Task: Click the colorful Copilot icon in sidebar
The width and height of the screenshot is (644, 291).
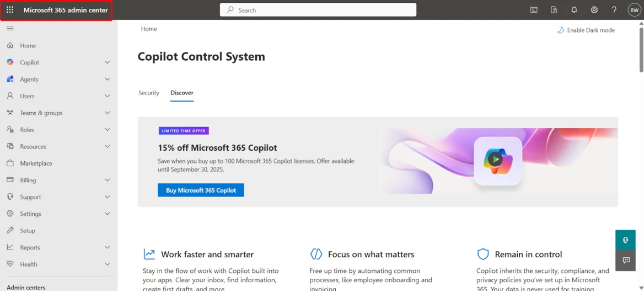Action: pyautogui.click(x=10, y=62)
